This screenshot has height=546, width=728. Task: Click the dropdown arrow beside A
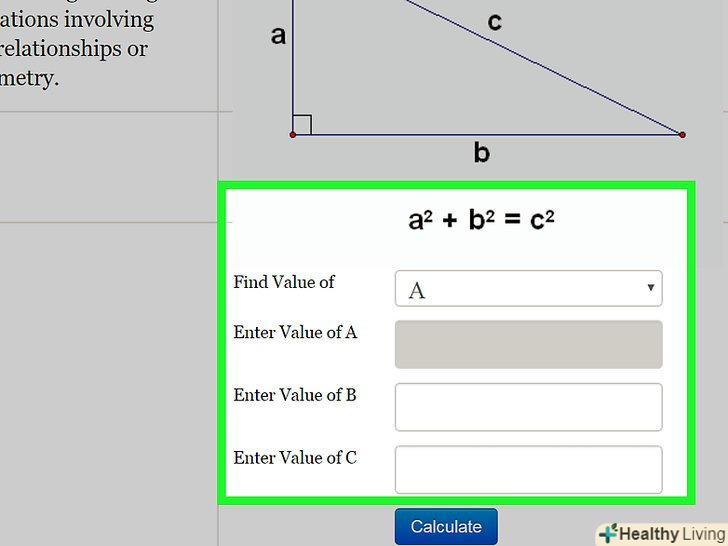[650, 289]
